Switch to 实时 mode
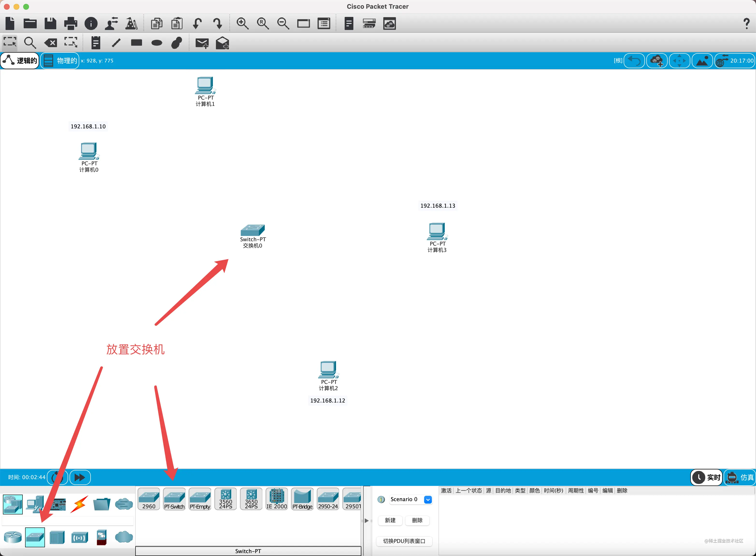Screen dimensions: 756x556 [706, 477]
